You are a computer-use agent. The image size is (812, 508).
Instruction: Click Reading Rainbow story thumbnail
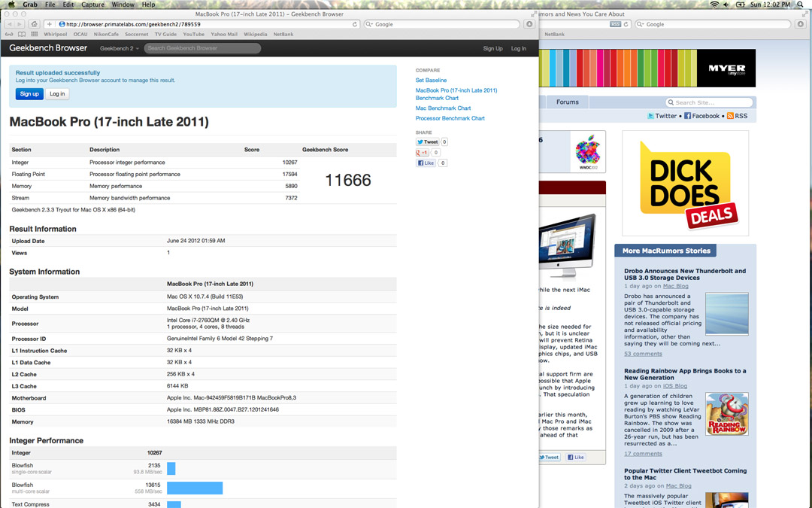click(x=727, y=414)
